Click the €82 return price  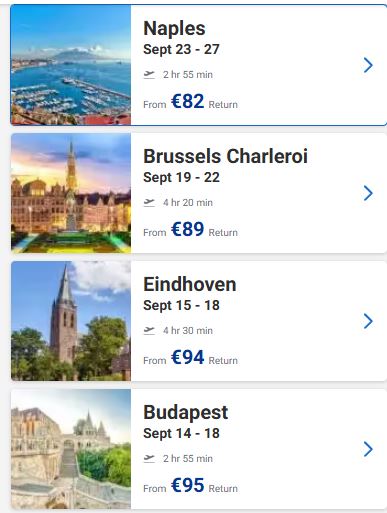[x=187, y=101]
